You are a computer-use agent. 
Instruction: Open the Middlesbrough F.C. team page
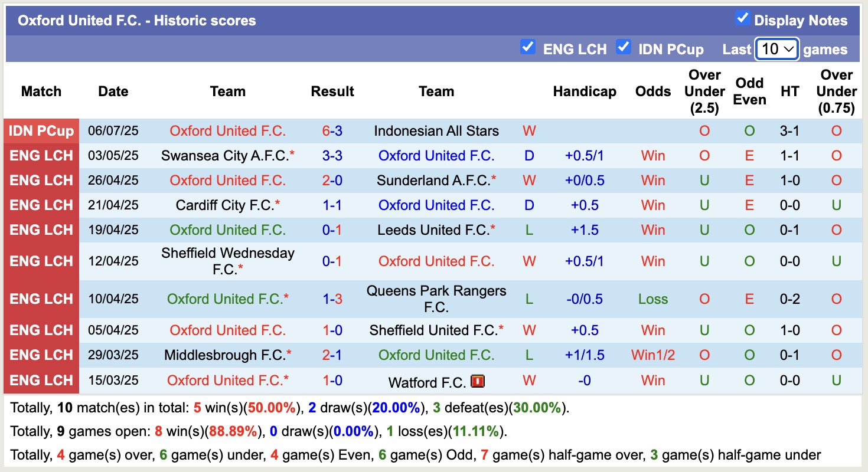click(227, 355)
